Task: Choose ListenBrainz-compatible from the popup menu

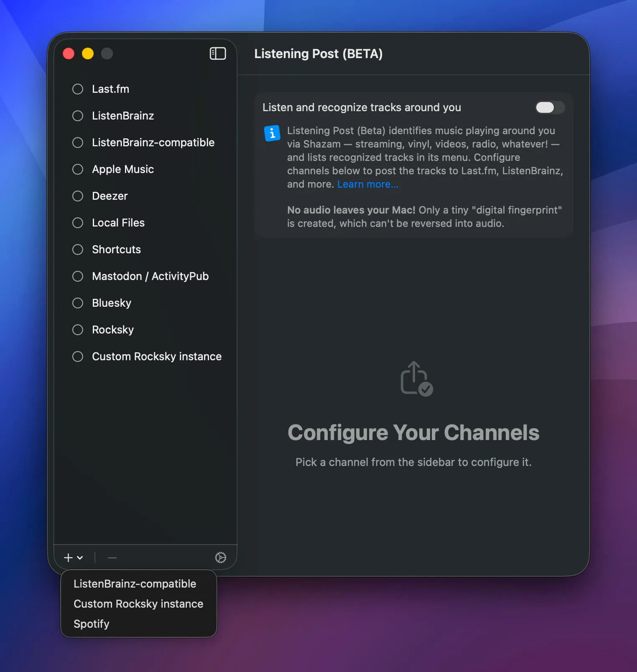Action: [x=135, y=583]
